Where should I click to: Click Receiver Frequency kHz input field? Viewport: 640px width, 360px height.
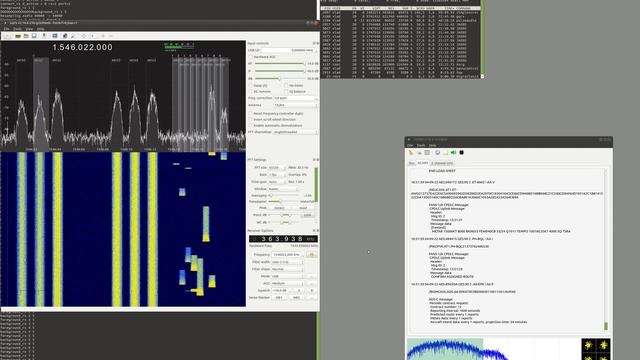click(x=287, y=255)
